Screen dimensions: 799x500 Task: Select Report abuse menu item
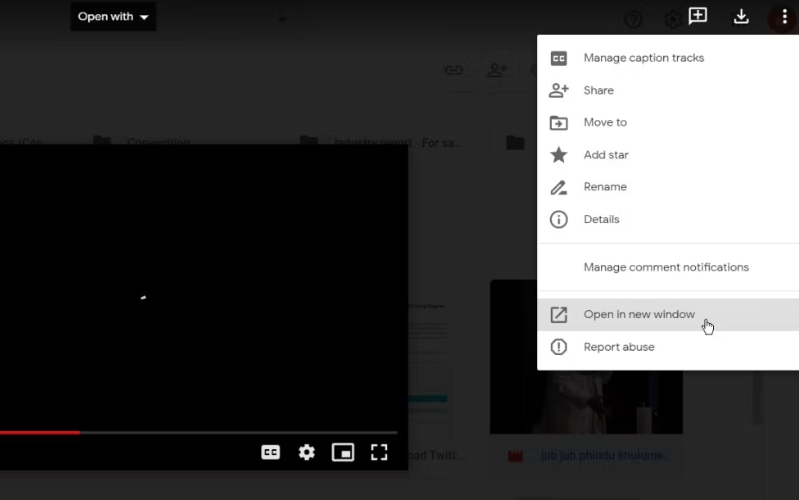pyautogui.click(x=668, y=347)
